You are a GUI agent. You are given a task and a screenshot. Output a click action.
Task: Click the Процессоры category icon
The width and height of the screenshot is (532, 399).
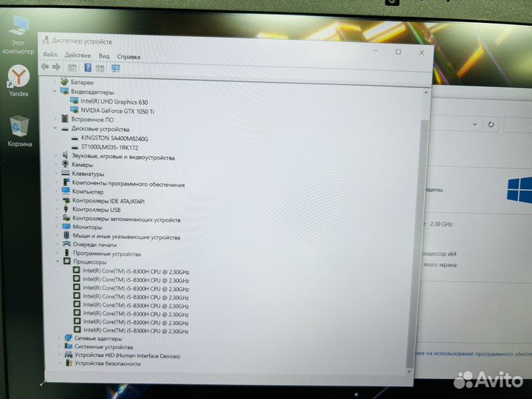[x=67, y=262]
